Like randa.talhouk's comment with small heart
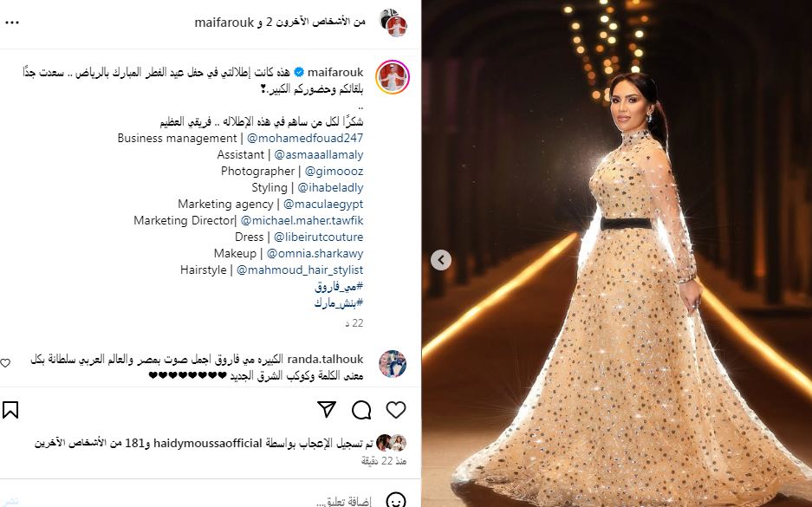Screen dimensions: 812x507 pyautogui.click(x=5, y=363)
